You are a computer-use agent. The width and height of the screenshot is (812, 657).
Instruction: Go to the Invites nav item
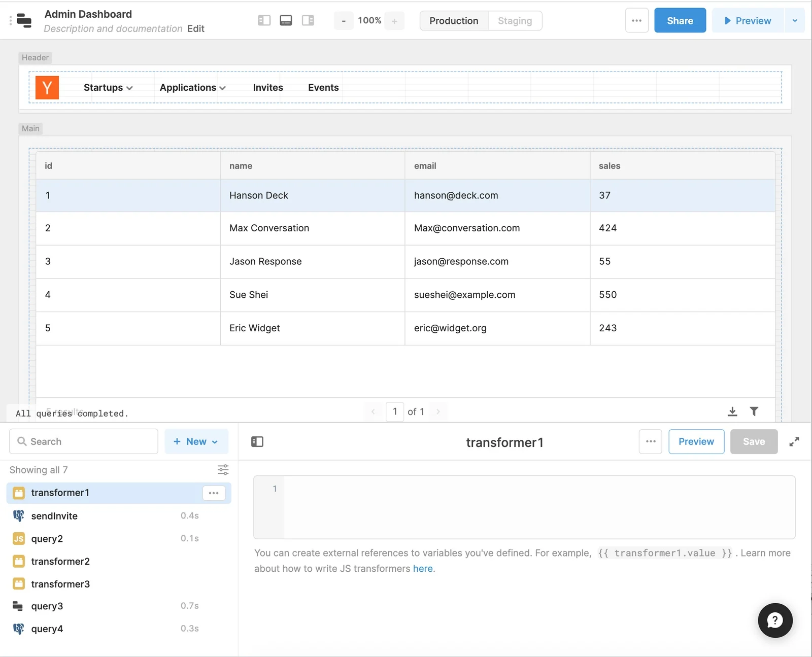268,88
